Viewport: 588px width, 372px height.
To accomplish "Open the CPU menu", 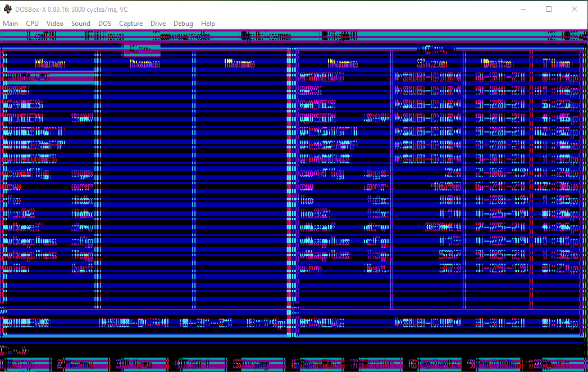I will (x=32, y=23).
